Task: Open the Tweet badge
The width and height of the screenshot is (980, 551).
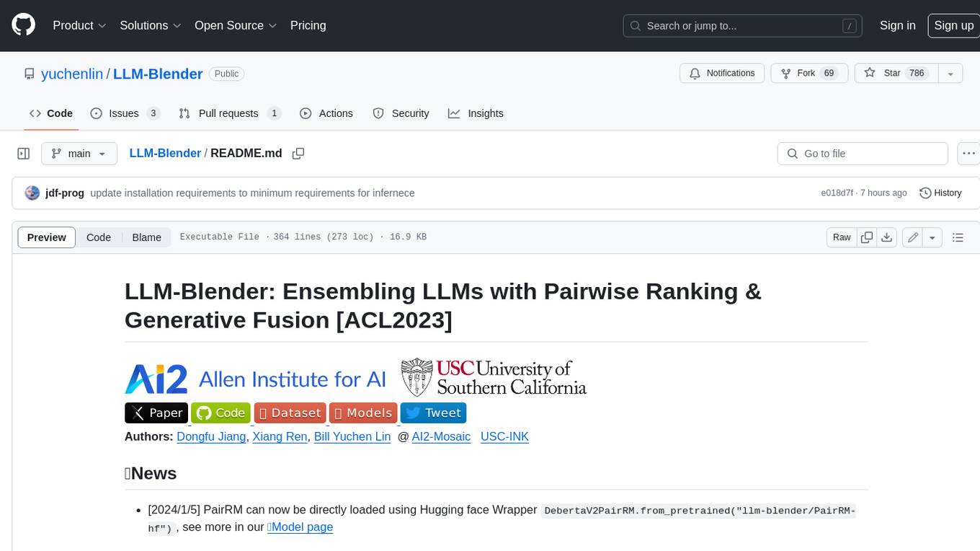Action: coord(433,413)
